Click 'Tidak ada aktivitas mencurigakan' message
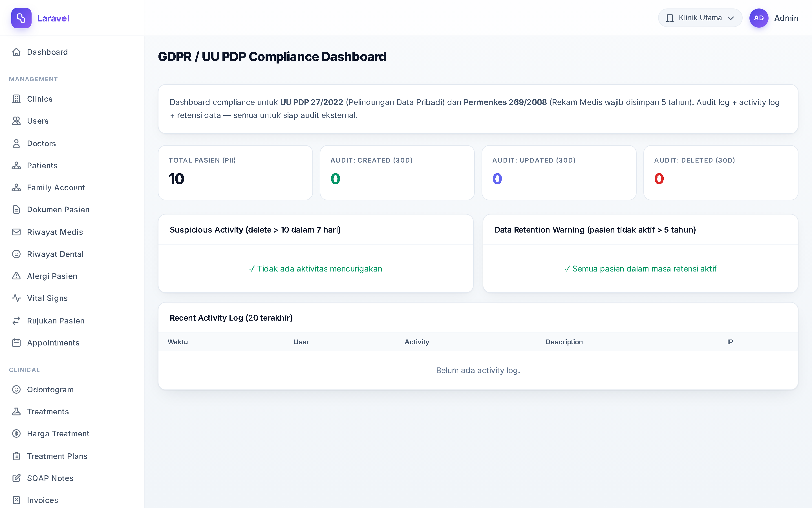The image size is (812, 508). click(x=316, y=269)
